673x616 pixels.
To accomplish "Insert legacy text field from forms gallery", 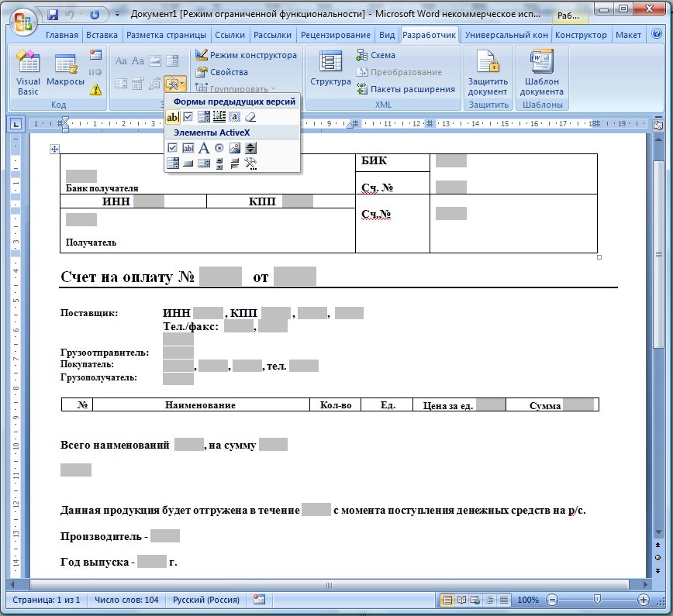I will click(173, 117).
